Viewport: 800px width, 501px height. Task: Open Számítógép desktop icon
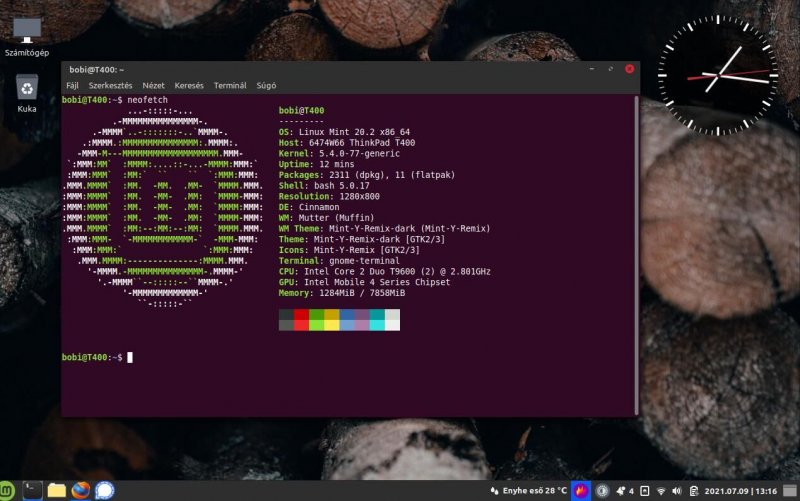27,37
